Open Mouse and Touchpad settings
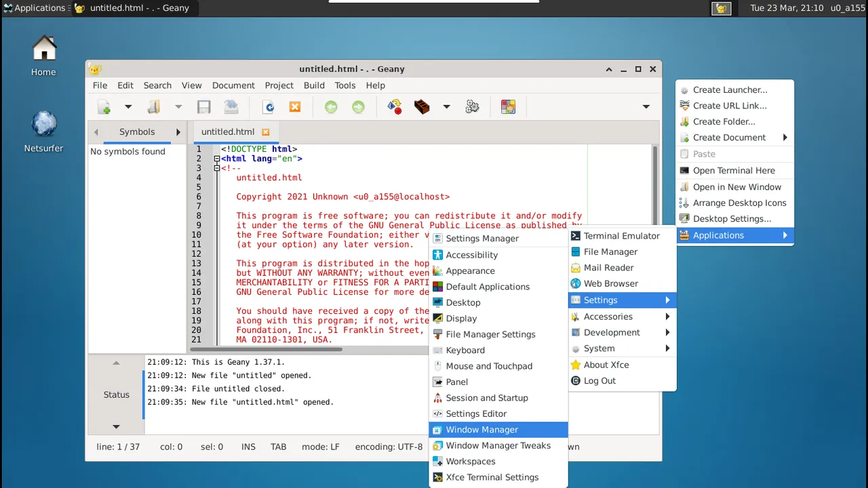This screenshot has width=868, height=488. click(x=498, y=366)
